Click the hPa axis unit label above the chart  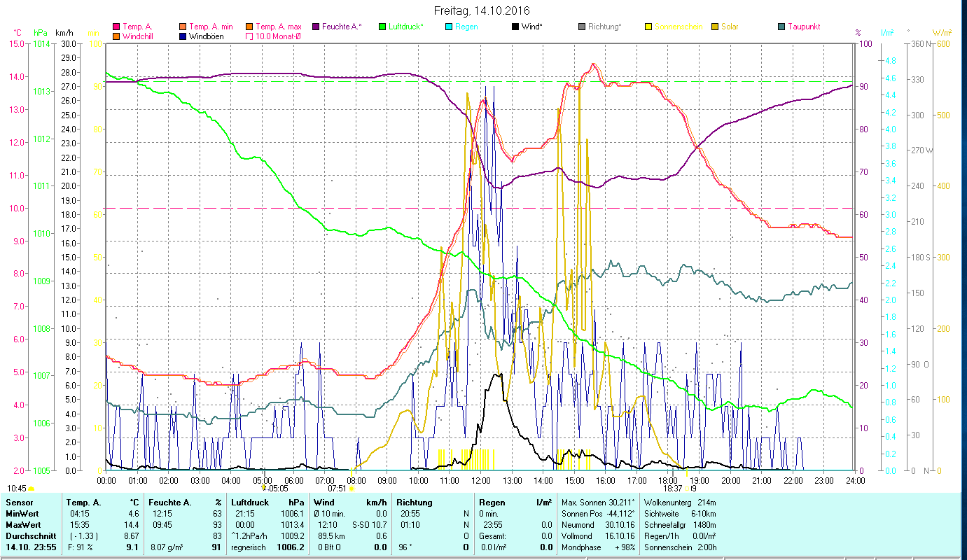41,32
